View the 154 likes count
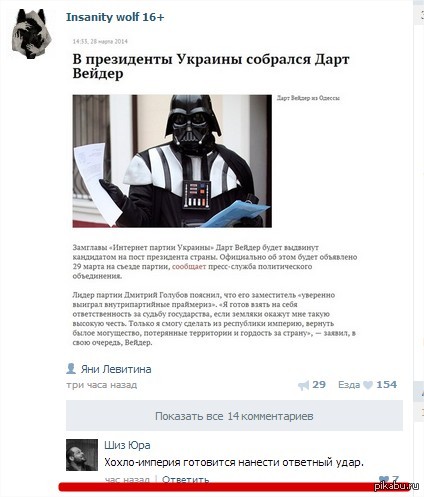The height and width of the screenshot is (497, 424). (387, 385)
